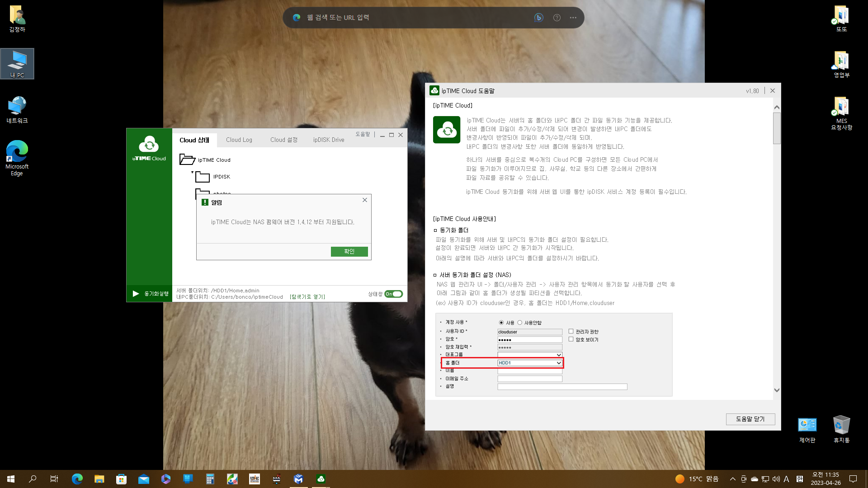This screenshot has width=868, height=488.
Task: Start sync with 동기화실행 play icon
Action: pos(136,294)
